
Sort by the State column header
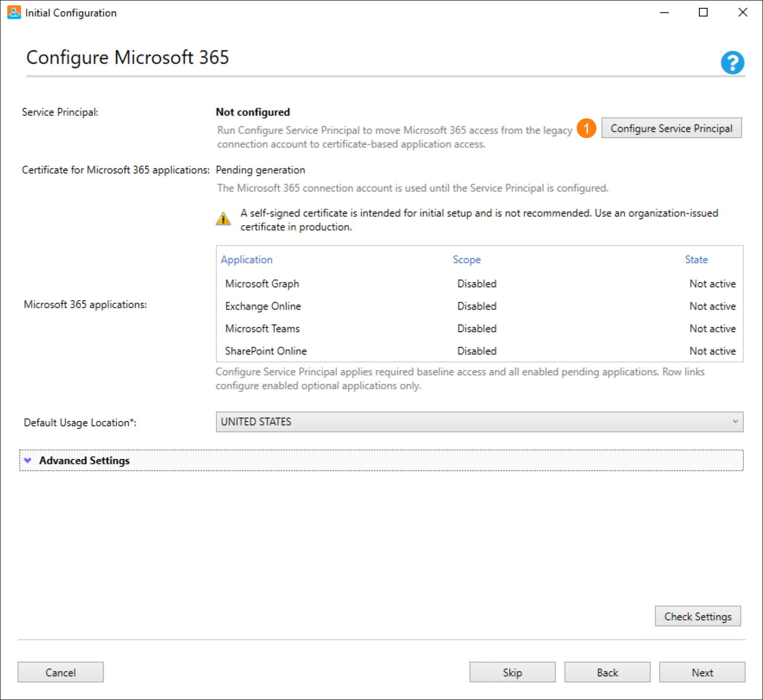[x=696, y=260]
